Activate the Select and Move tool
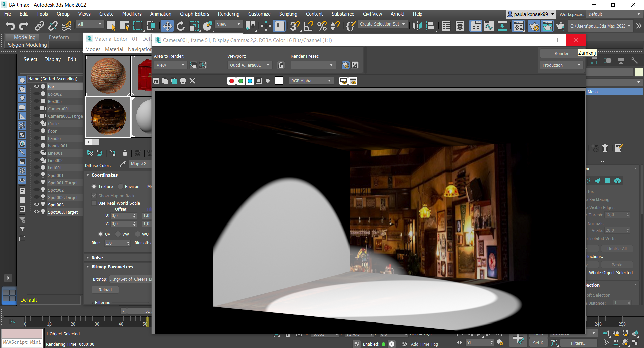644x348 pixels. pyautogui.click(x=167, y=26)
